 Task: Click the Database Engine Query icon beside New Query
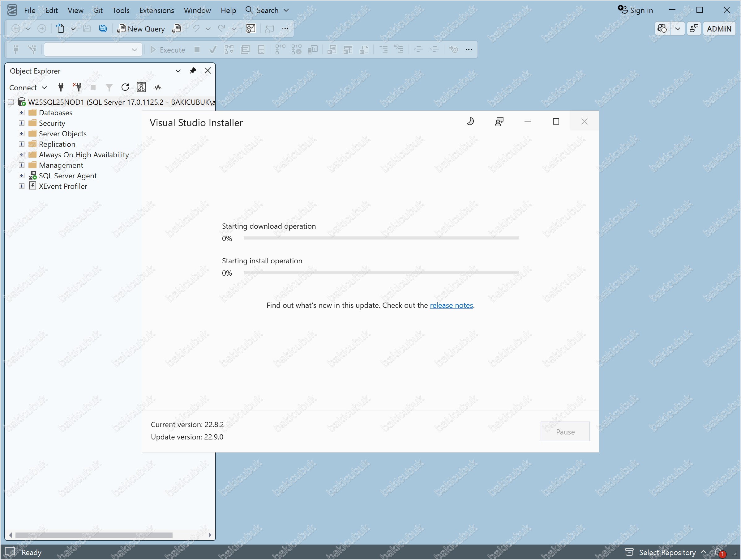[177, 28]
